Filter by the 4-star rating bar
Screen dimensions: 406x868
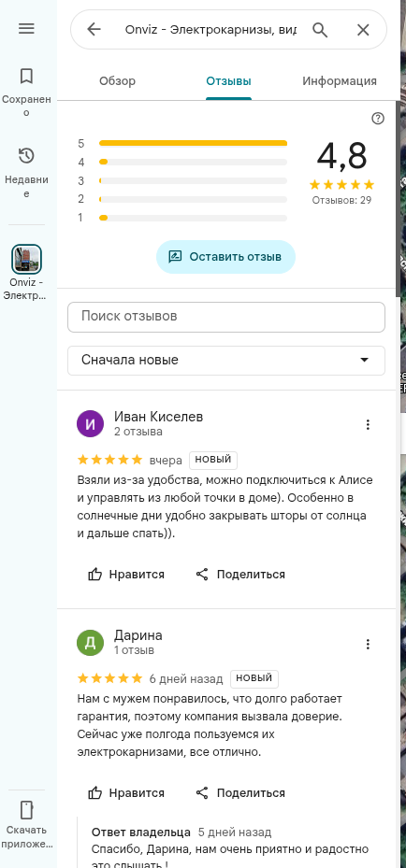click(x=193, y=163)
